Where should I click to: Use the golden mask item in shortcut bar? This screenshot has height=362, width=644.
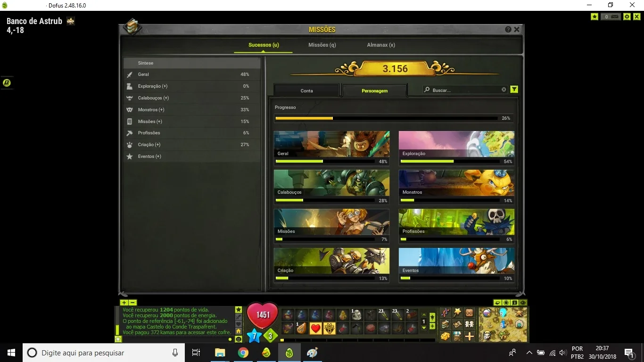coord(329,328)
